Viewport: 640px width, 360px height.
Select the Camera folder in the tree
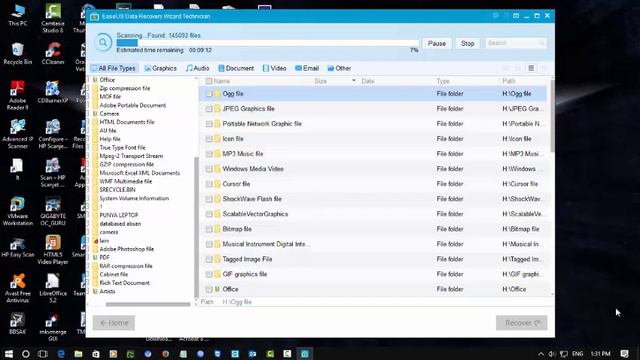[109, 114]
